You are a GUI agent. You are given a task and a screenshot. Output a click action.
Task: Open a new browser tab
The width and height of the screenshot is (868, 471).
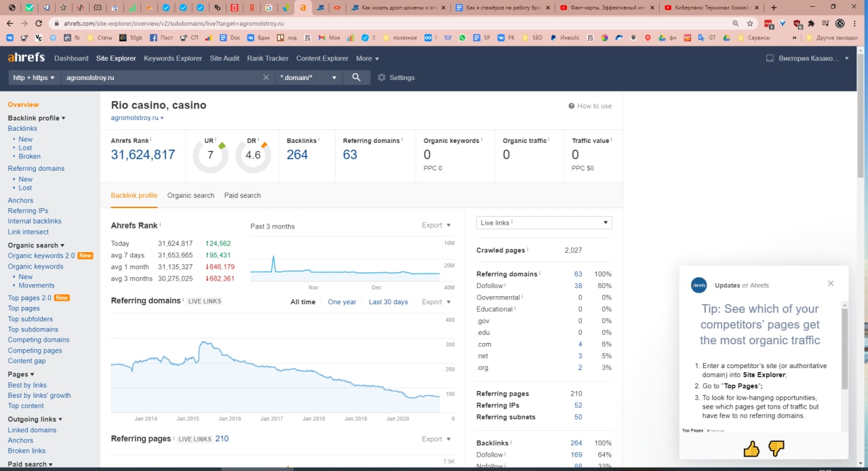point(774,7)
